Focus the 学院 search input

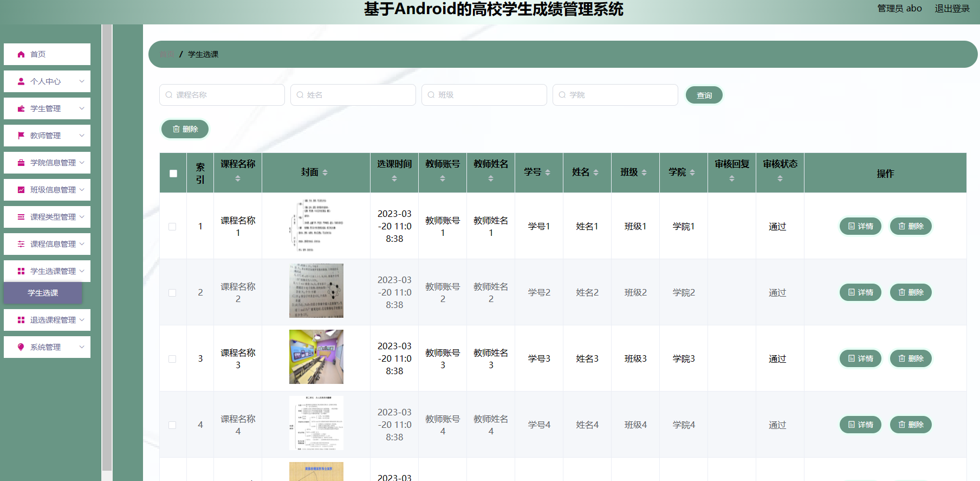(615, 95)
